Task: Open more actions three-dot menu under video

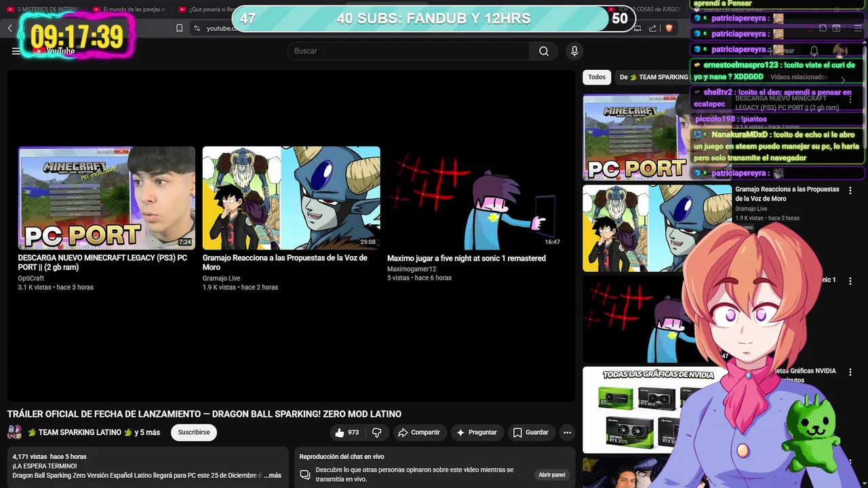Action: 567,432
